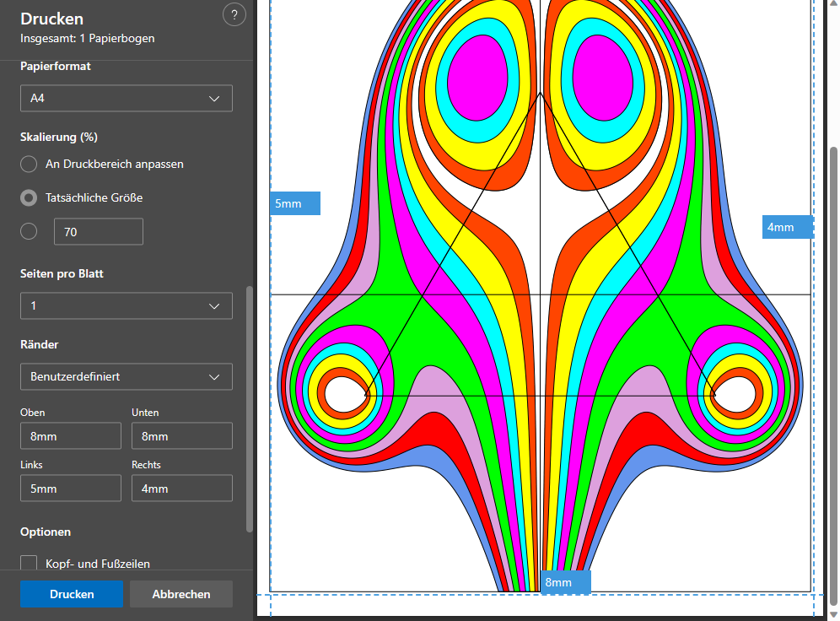Click the preview area vertical scrollbar
The height and width of the screenshot is (621, 840).
click(x=833, y=375)
